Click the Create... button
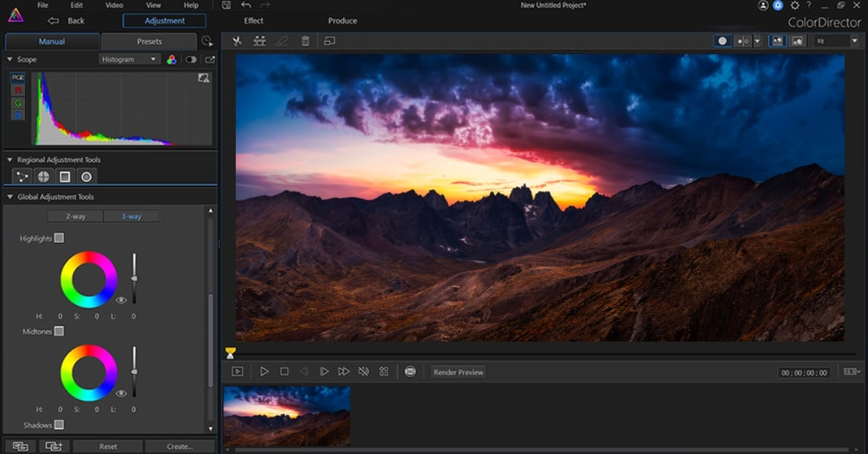This screenshot has height=454, width=868. coord(179,446)
